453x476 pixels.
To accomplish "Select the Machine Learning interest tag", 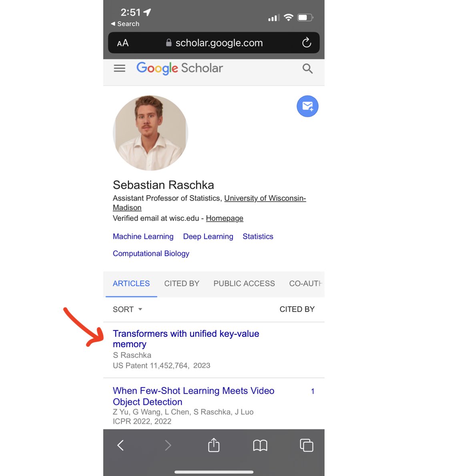I will click(143, 236).
